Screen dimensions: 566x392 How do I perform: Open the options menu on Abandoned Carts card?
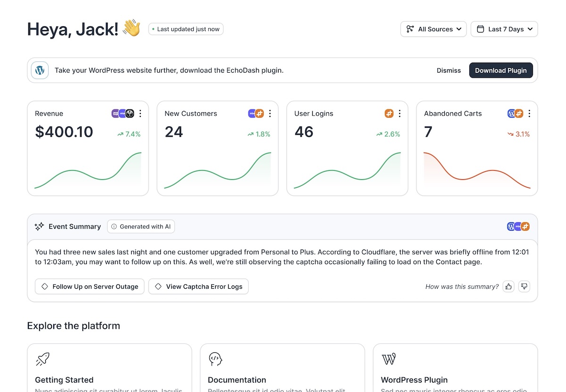pos(529,113)
